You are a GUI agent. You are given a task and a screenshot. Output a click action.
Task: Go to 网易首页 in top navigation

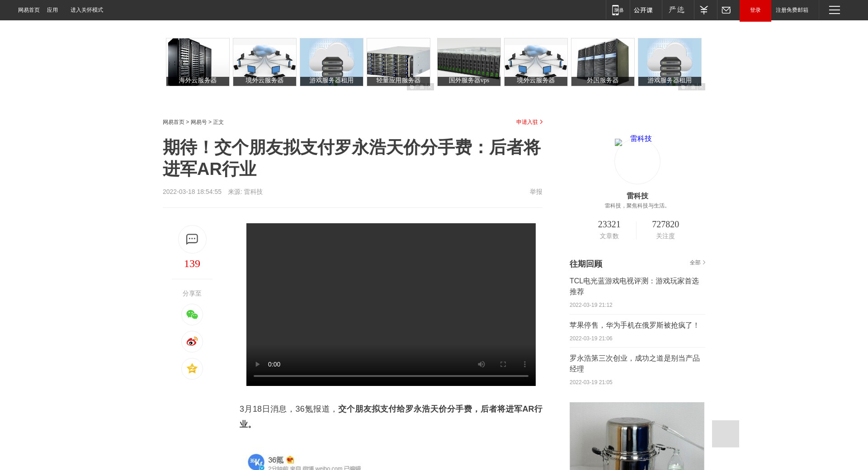29,10
